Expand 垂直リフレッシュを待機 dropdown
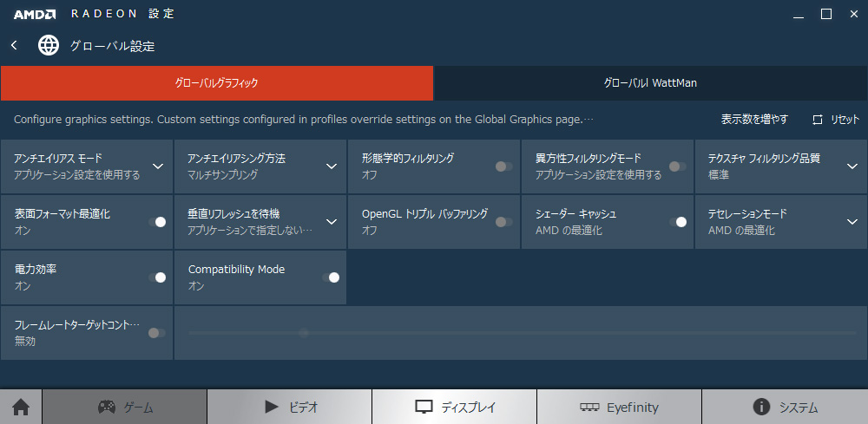 tap(332, 222)
